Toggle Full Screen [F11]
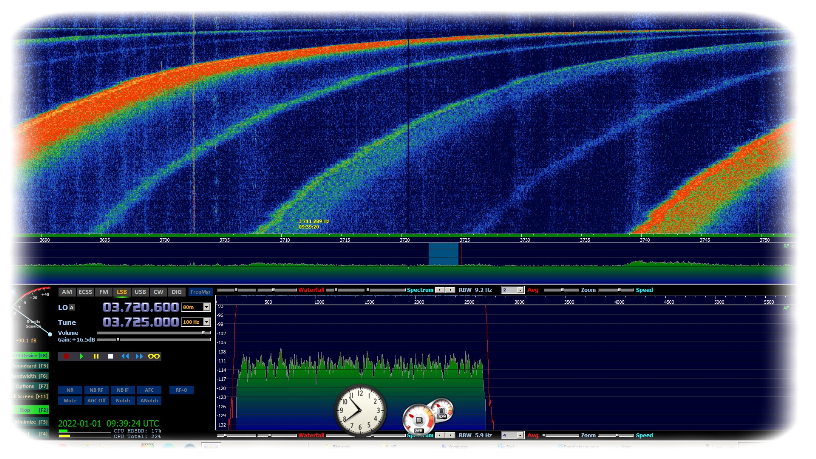816x459 pixels. tap(30, 397)
